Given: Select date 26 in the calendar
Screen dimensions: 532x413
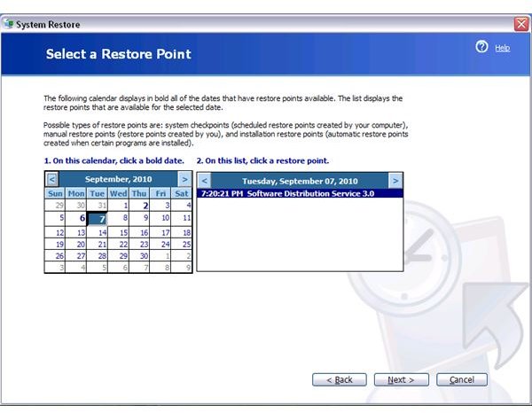Looking at the screenshot, I should pos(55,255).
